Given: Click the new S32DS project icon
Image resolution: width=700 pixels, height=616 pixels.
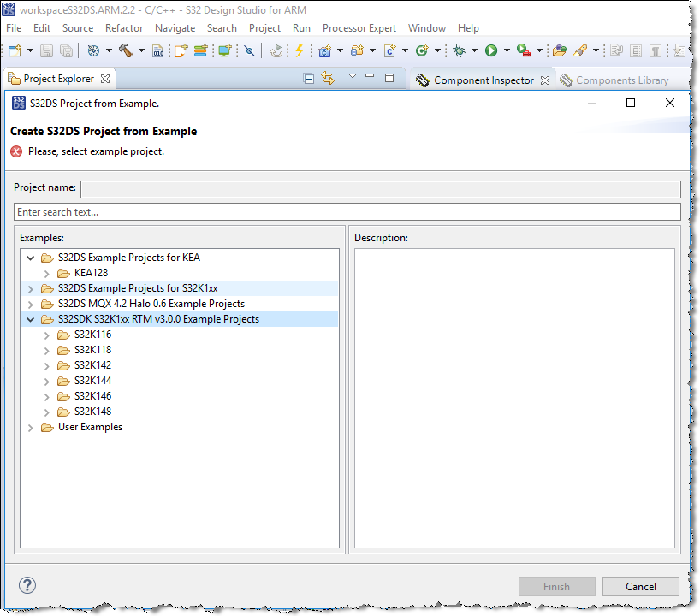Looking at the screenshot, I should 181,50.
